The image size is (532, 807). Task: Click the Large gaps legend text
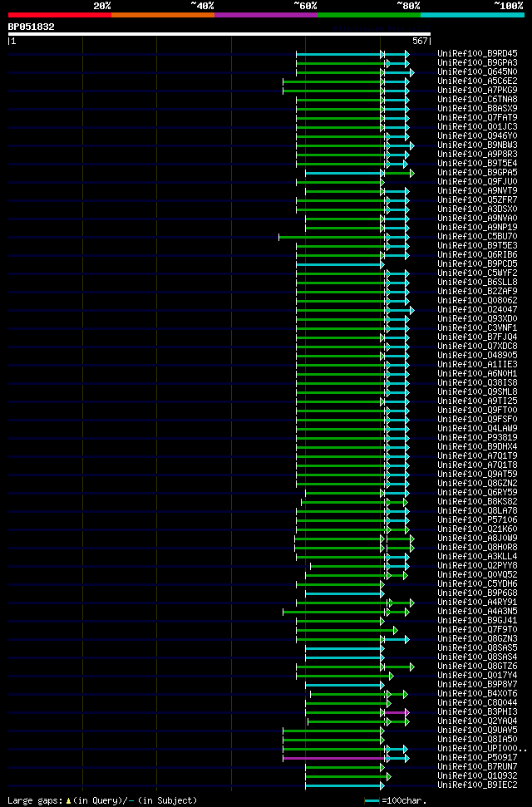tap(102, 801)
